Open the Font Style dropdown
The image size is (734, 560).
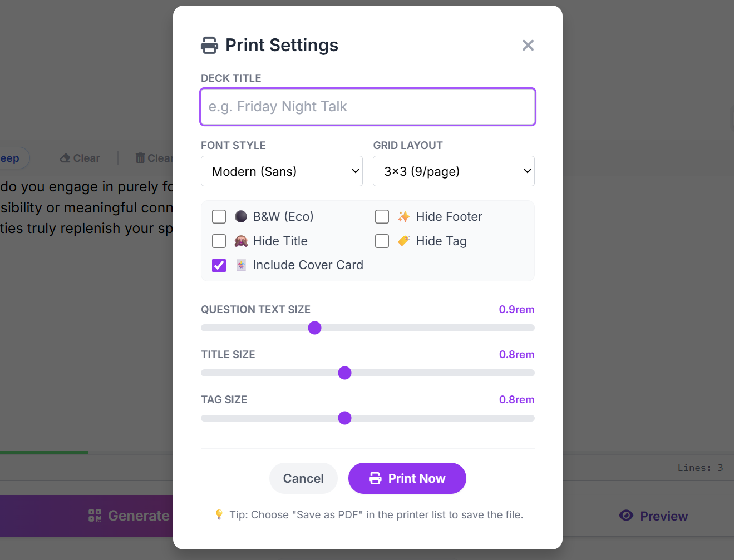(282, 171)
